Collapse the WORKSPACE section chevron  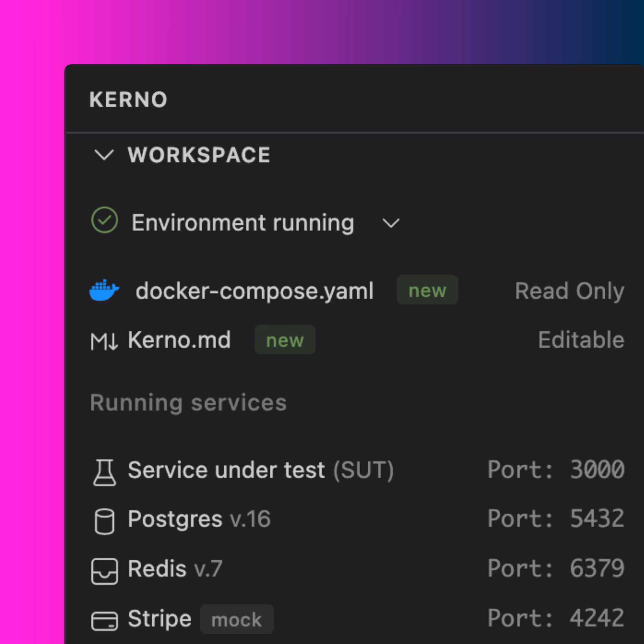point(104,155)
